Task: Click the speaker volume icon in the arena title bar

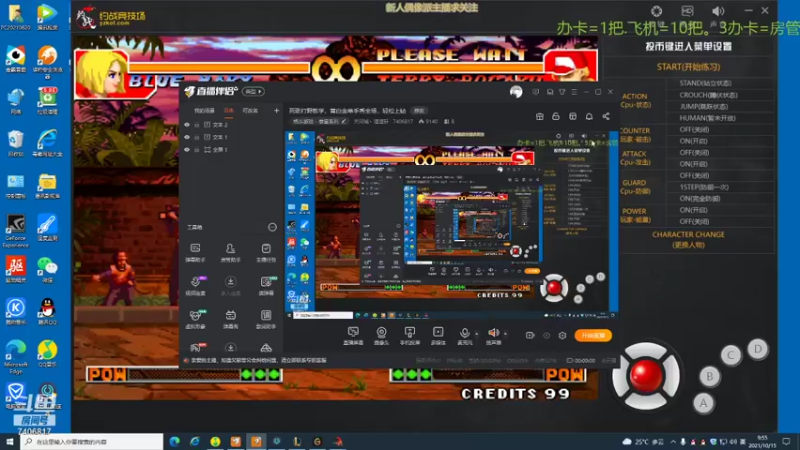Action: [718, 11]
